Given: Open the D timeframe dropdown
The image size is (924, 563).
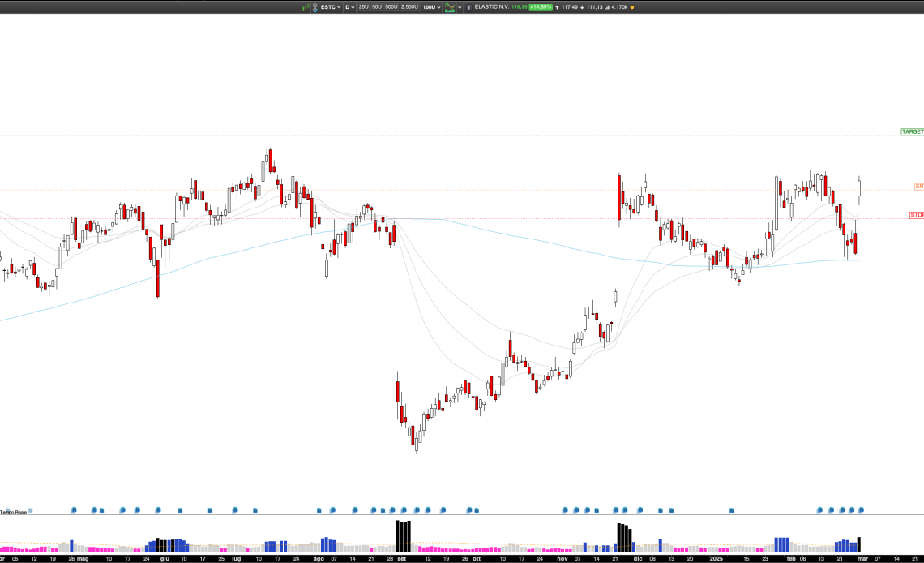Looking at the screenshot, I should coord(350,7).
